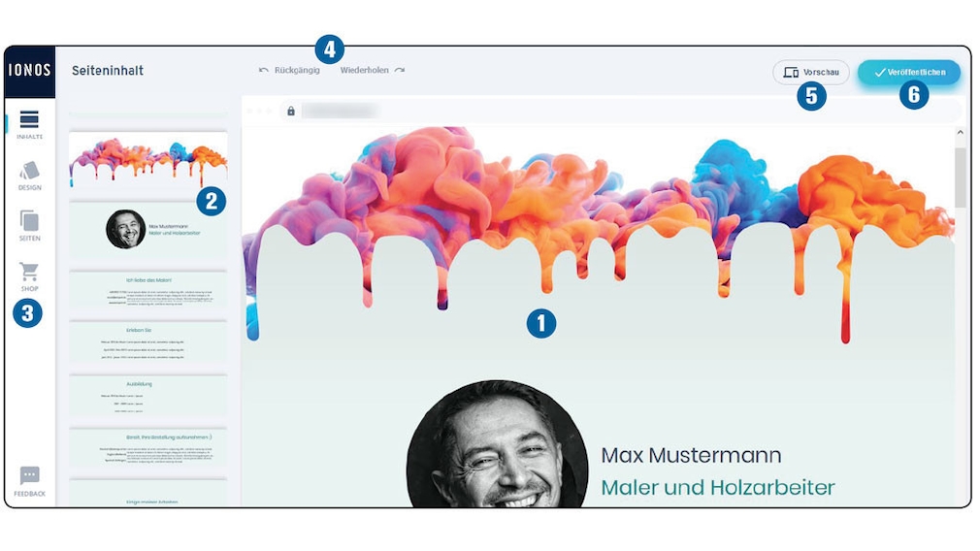Image resolution: width=980 pixels, height=551 pixels.
Task: Click the IONOS logo
Action: click(x=29, y=71)
